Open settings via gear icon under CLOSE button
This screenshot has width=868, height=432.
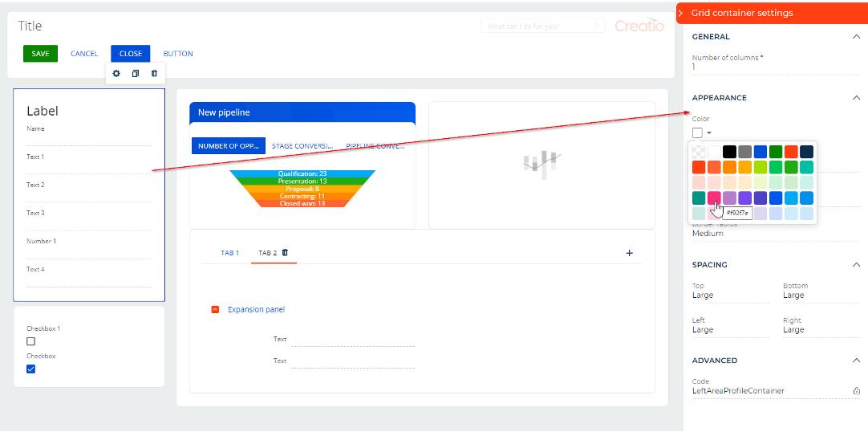pyautogui.click(x=116, y=74)
